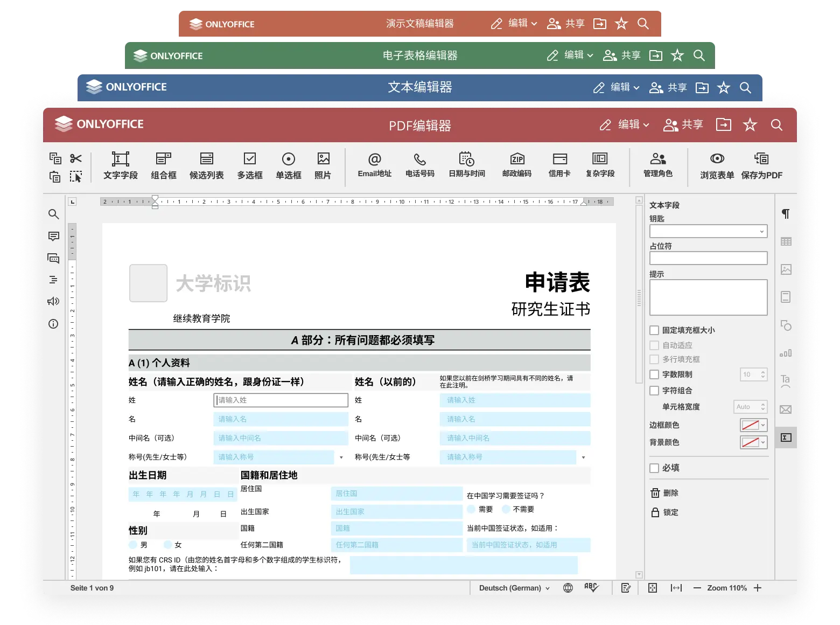This screenshot has width=840, height=625.
Task: Adjust 字数限制 number stepper
Action: (763, 374)
